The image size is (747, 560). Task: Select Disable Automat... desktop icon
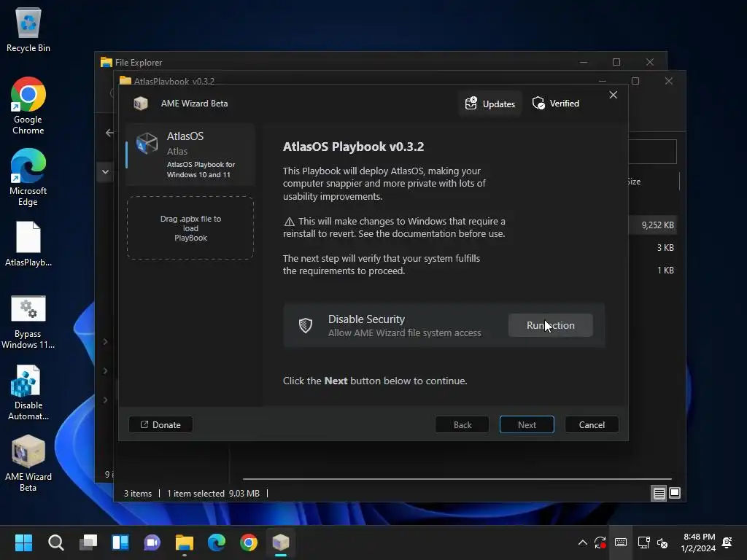click(28, 392)
